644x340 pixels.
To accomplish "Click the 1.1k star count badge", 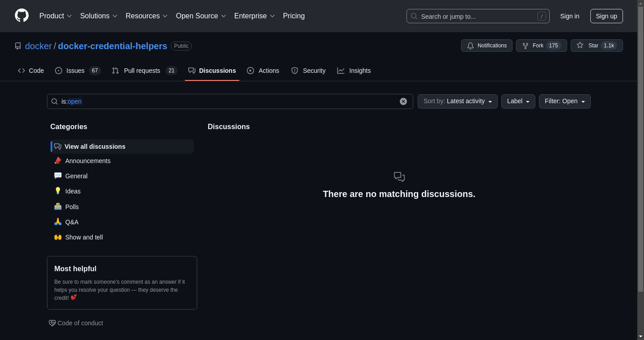I will click(x=609, y=46).
